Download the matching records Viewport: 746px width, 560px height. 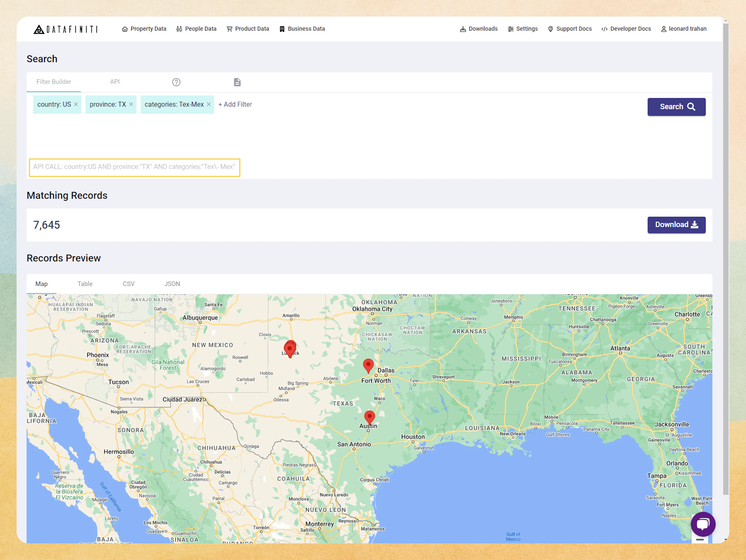pos(676,225)
